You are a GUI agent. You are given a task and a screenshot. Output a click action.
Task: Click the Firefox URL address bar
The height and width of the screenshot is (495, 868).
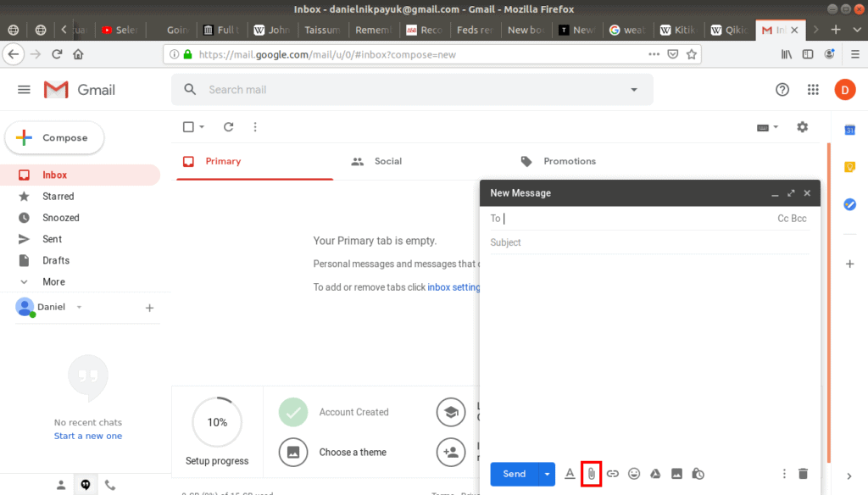tap(420, 54)
